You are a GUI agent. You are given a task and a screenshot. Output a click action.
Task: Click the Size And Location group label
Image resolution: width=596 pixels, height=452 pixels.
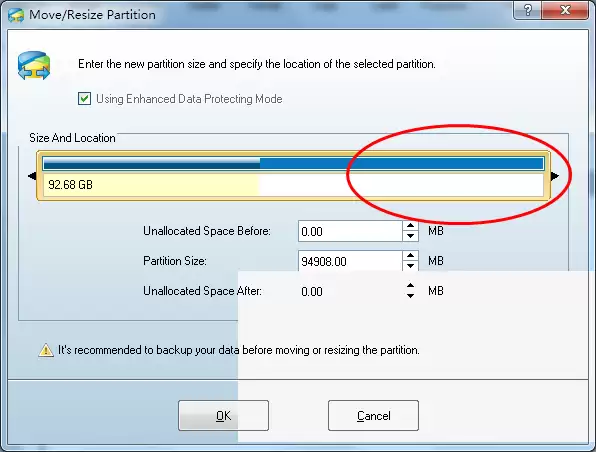[72, 138]
